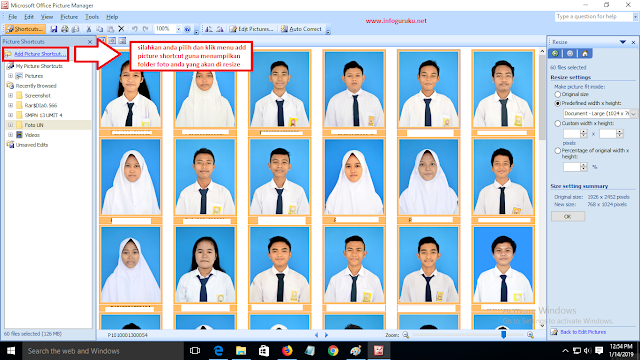This screenshot has width=640, height=360.
Task: Select Custom width x height option
Action: point(558,123)
